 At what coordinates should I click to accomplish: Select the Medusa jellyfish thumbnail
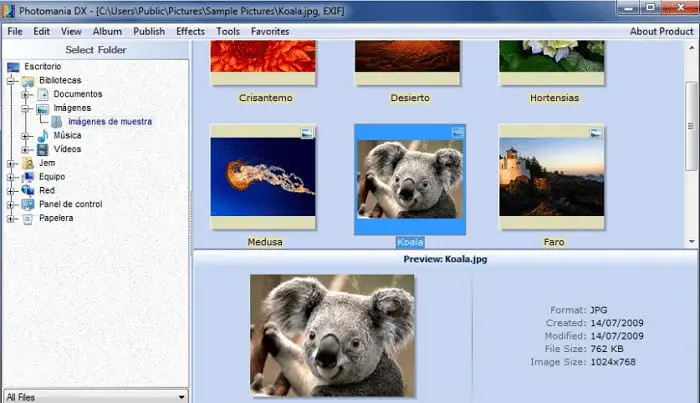263,177
